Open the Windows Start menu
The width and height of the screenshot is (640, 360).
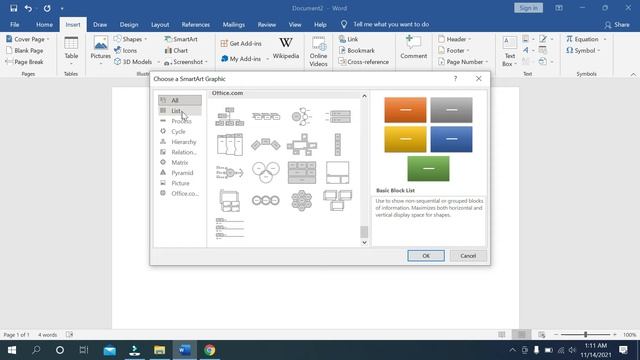coord(11,350)
